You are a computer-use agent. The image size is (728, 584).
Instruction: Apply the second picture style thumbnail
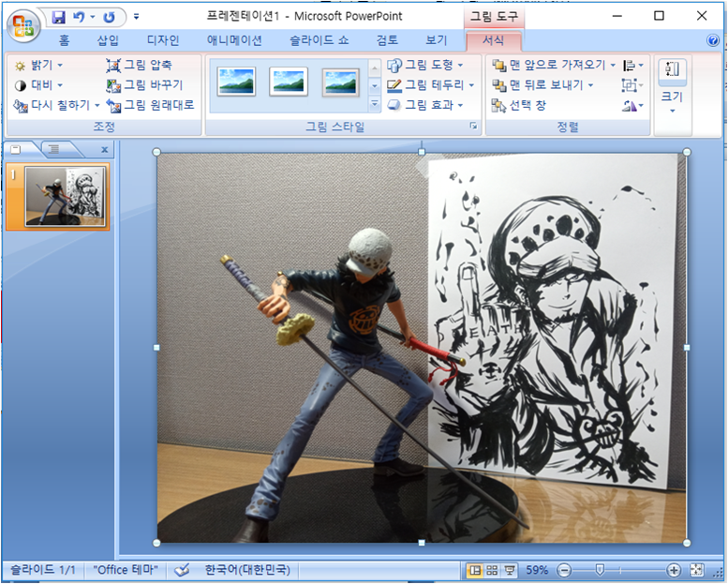(289, 82)
